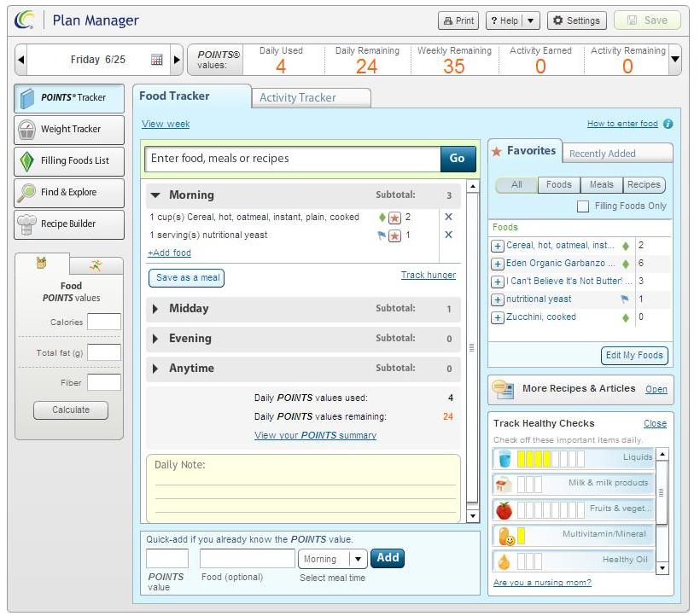Add nutritional yeast from Favorites list
This screenshot has width=700, height=616.
498,299
